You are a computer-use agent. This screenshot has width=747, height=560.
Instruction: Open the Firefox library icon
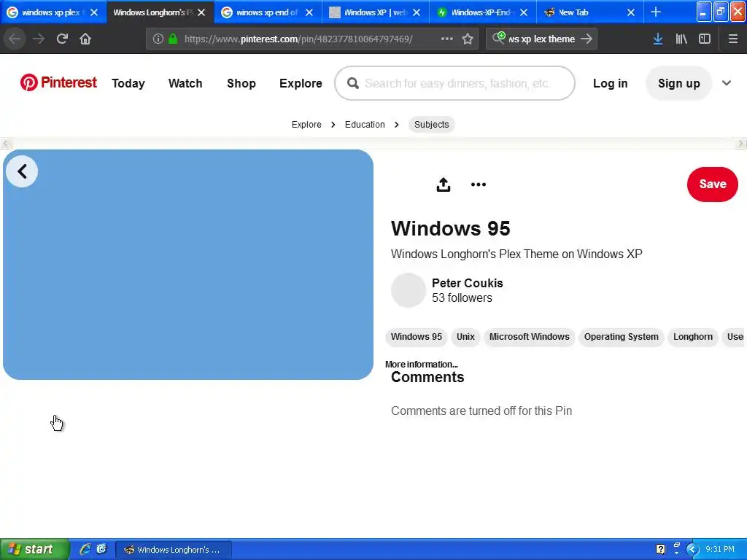[681, 39]
